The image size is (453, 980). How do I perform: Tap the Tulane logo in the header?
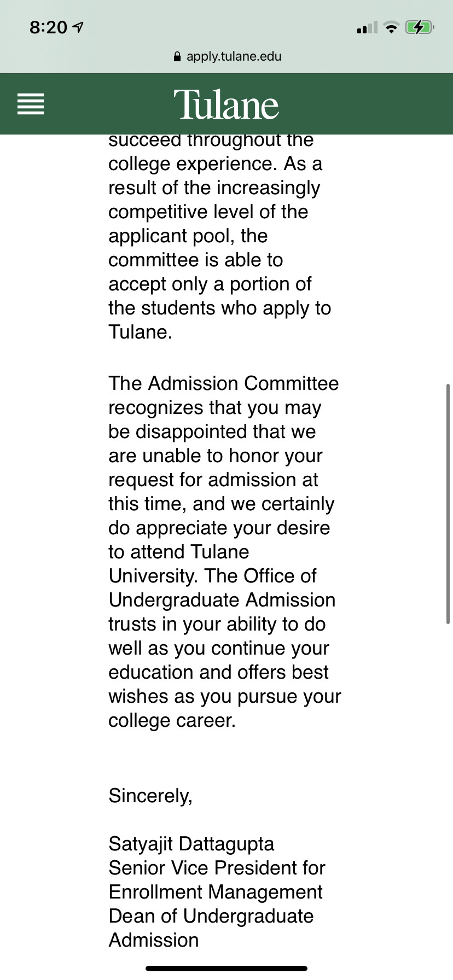tap(226, 104)
